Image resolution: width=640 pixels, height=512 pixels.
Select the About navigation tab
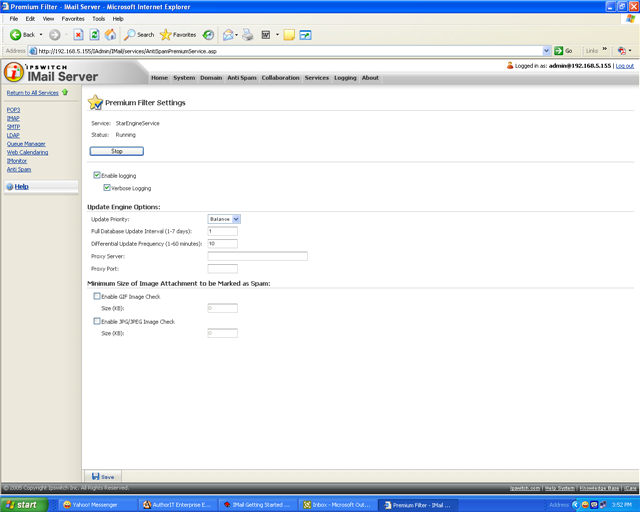click(370, 78)
